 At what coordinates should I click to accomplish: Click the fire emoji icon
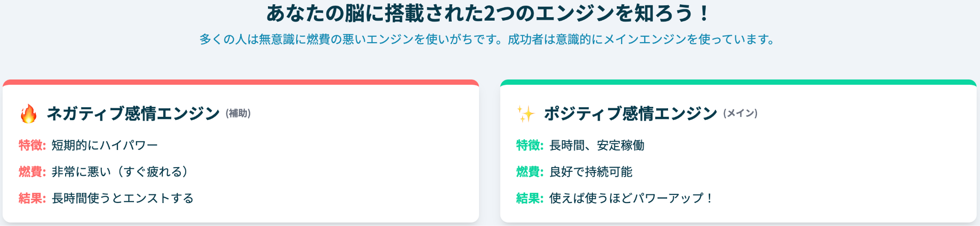[x=29, y=114]
